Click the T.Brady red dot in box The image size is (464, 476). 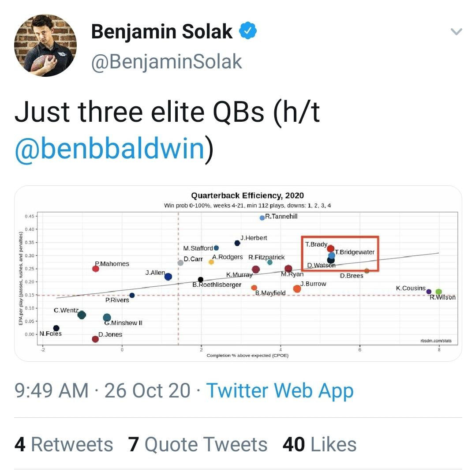tap(330, 249)
